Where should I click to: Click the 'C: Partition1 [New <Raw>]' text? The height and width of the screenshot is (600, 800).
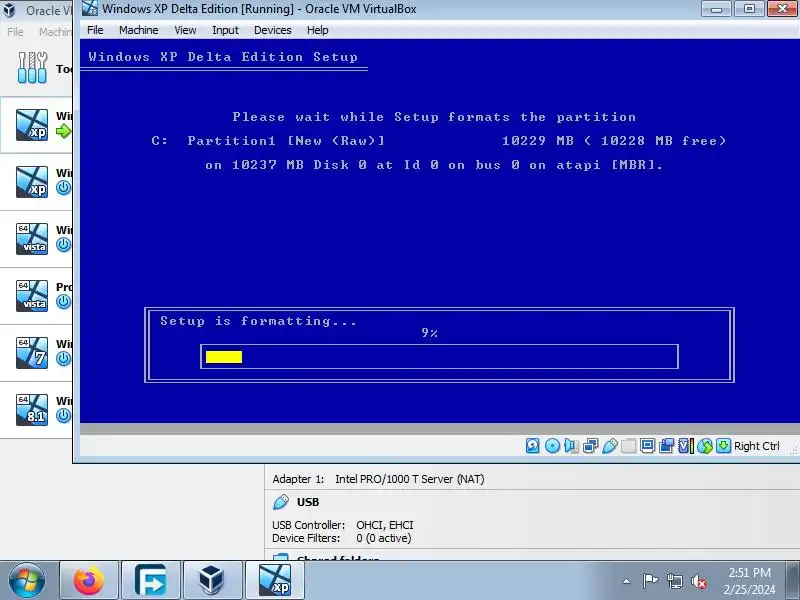coord(268,141)
